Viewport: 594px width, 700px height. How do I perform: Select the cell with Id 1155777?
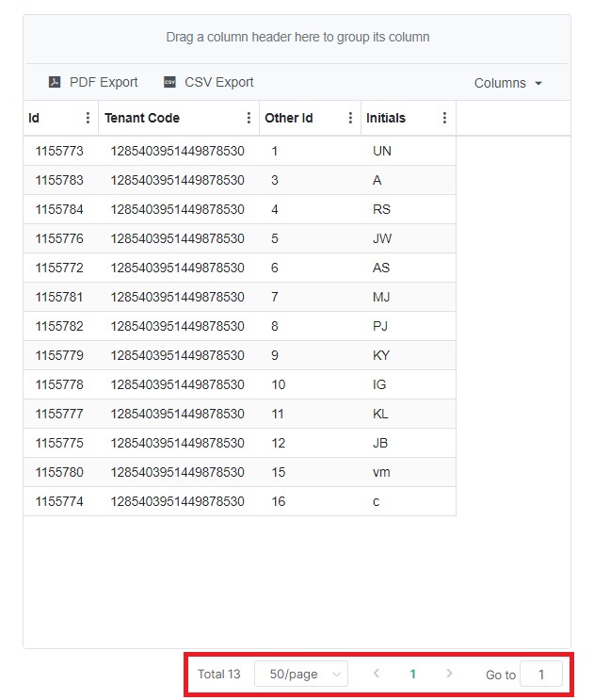(60, 414)
